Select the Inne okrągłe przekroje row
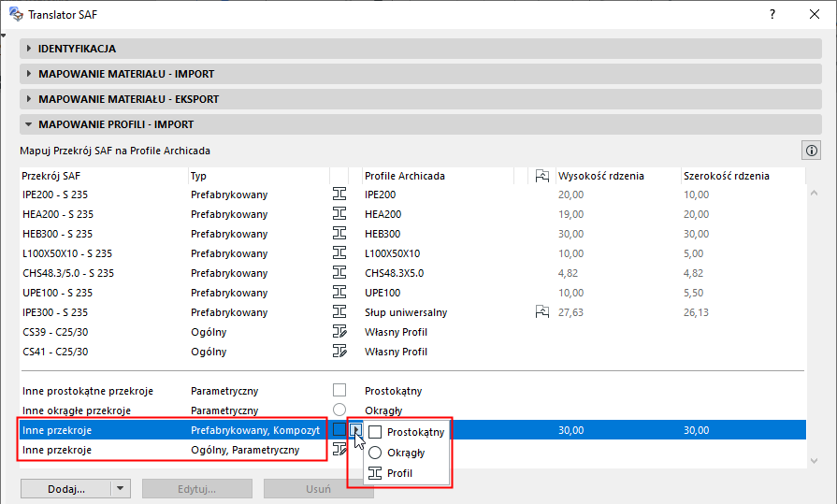 412,410
